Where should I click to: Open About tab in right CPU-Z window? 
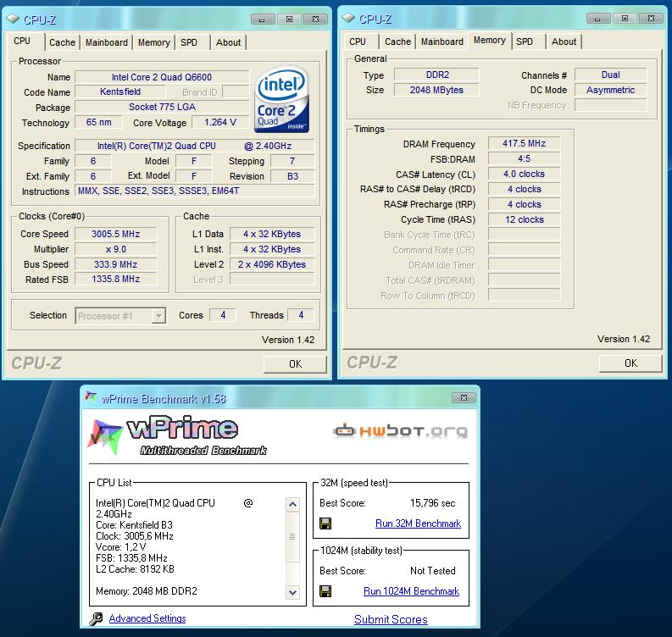coord(564,42)
